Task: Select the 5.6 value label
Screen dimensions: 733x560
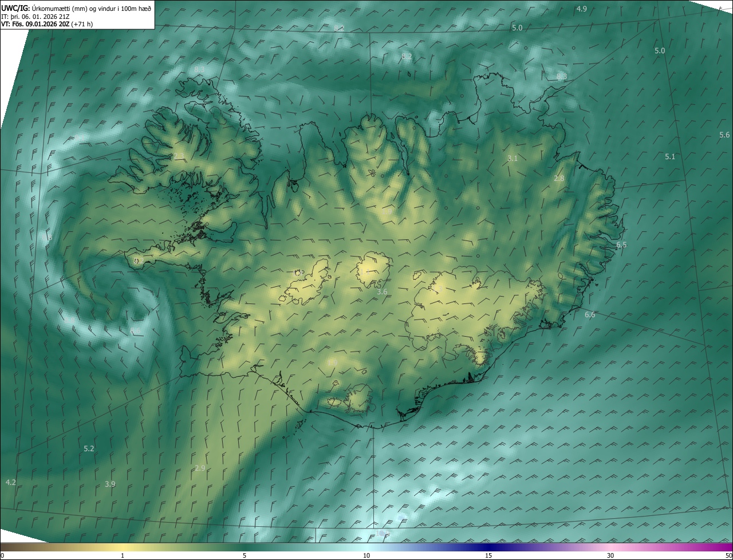Action: (x=724, y=135)
